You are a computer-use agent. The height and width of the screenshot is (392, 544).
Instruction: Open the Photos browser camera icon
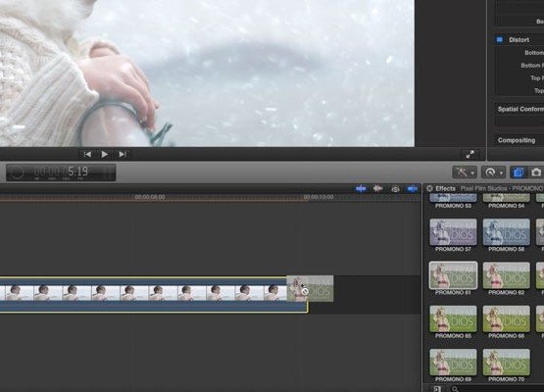536,172
